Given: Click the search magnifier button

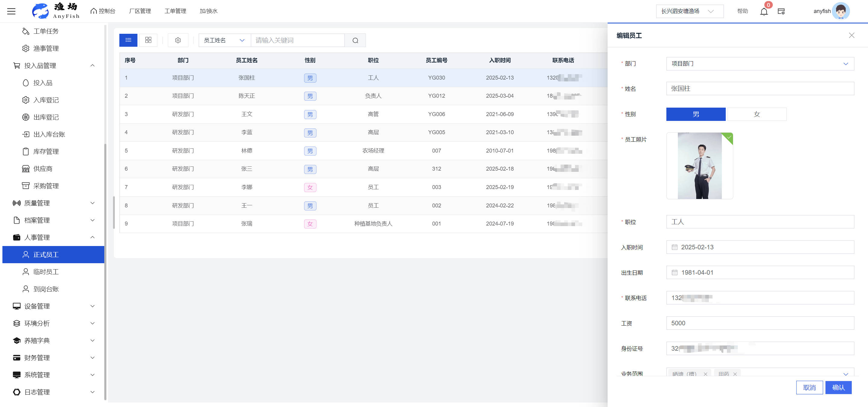Looking at the screenshot, I should [355, 40].
